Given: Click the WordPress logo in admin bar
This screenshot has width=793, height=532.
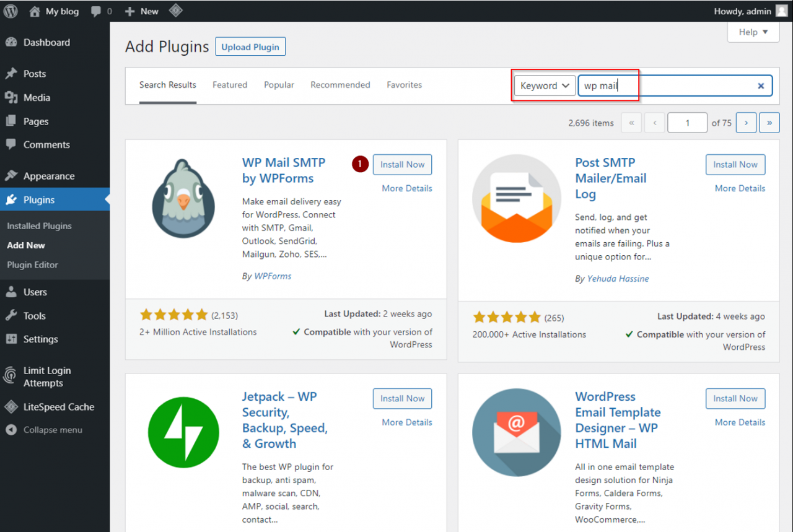Looking at the screenshot, I should (x=11, y=11).
